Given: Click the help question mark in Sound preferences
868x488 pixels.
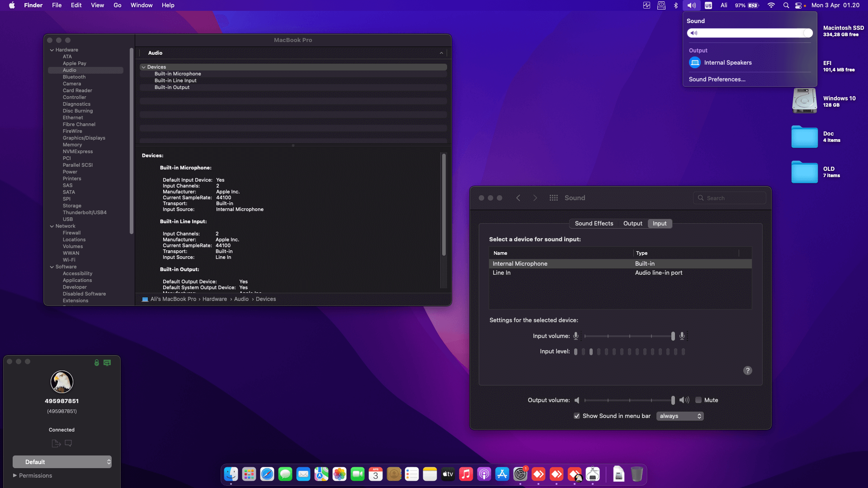Looking at the screenshot, I should [x=747, y=371].
